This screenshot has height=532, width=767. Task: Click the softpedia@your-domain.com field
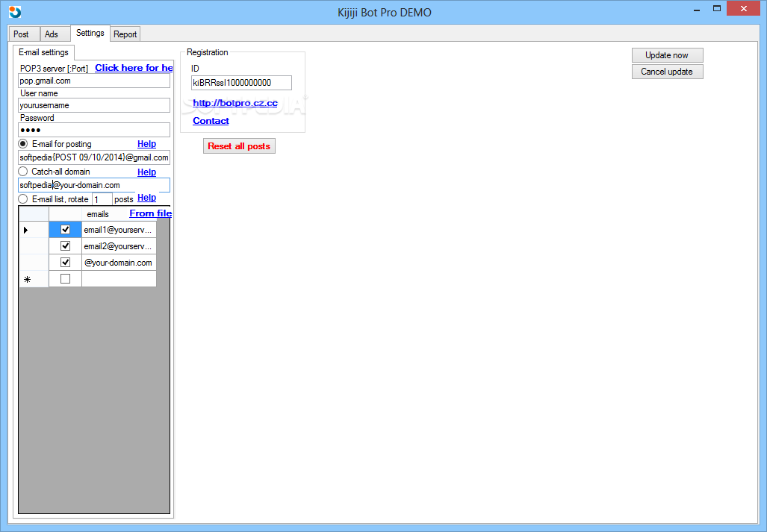point(94,185)
